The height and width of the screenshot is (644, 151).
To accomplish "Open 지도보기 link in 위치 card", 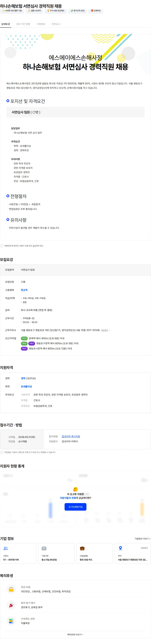I will [144, 547].
